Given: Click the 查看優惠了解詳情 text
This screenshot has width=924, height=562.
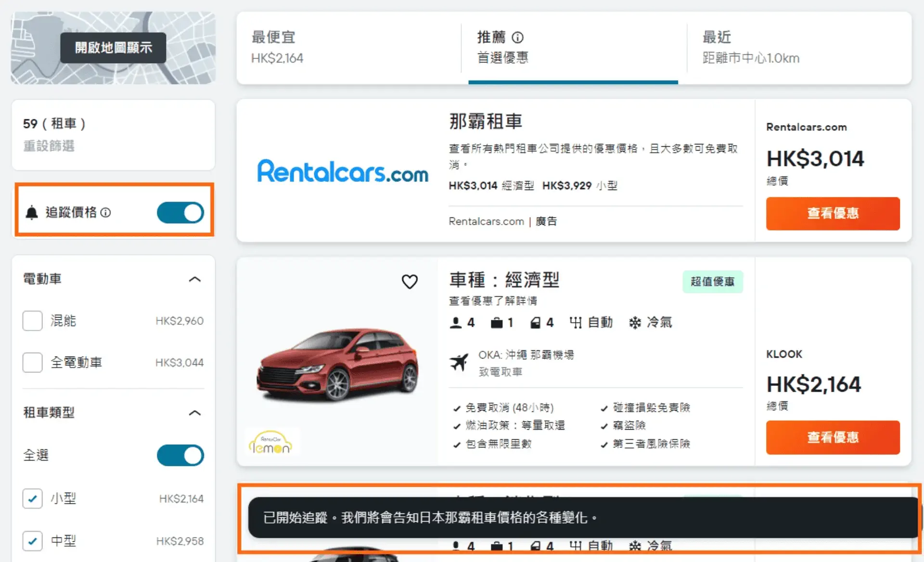Looking at the screenshot, I should coord(493,301).
